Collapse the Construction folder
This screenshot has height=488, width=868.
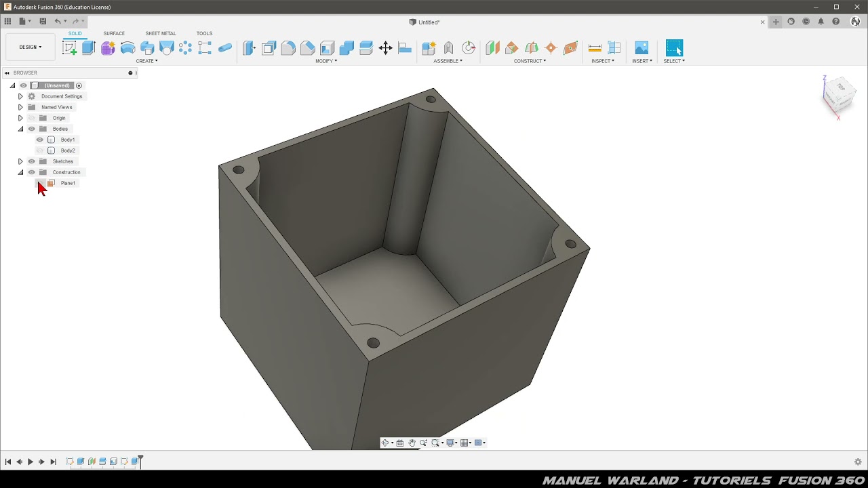pyautogui.click(x=20, y=172)
